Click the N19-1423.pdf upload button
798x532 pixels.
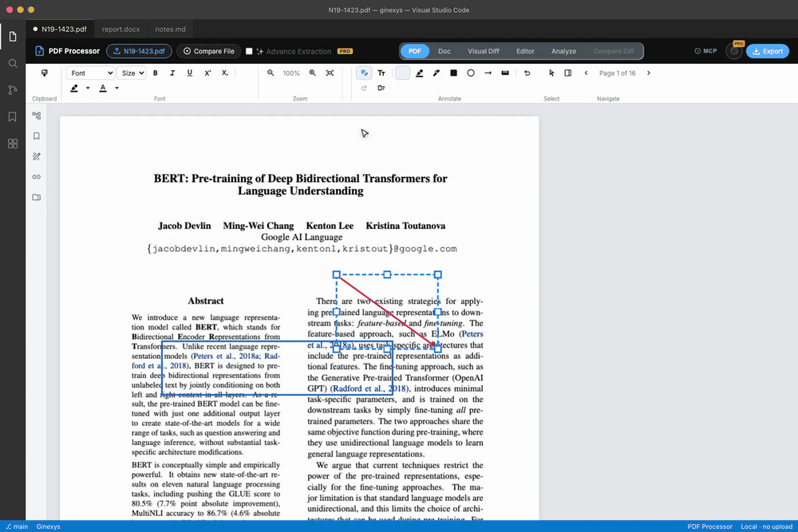click(139, 51)
